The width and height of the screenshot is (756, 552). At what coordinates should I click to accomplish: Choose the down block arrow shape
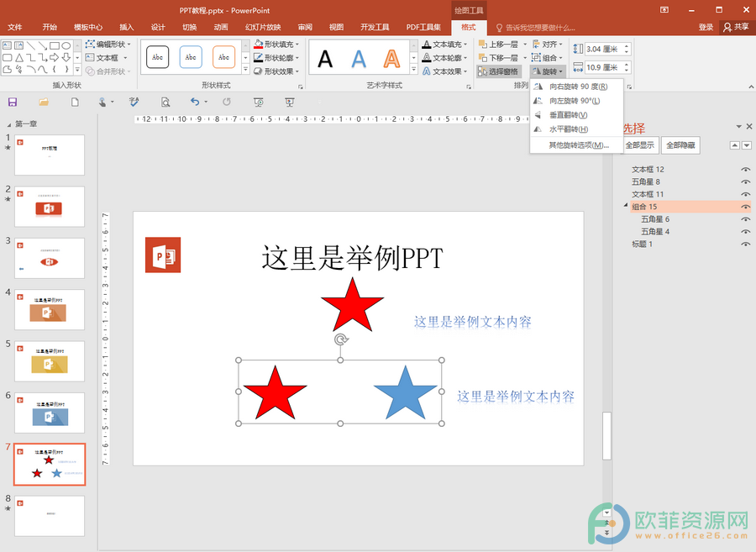(66, 58)
